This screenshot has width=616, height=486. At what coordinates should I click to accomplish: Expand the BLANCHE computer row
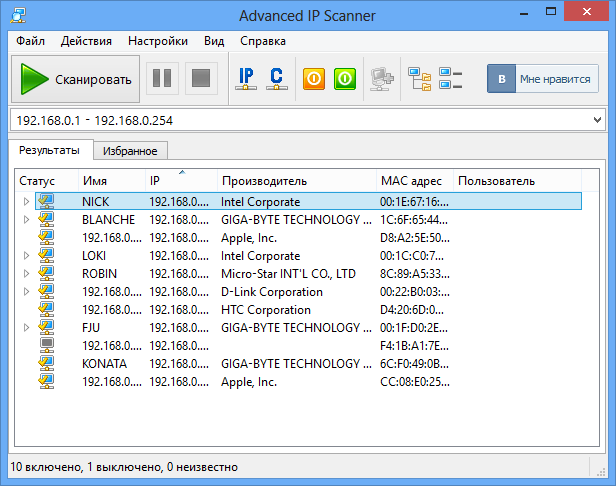coord(26,219)
